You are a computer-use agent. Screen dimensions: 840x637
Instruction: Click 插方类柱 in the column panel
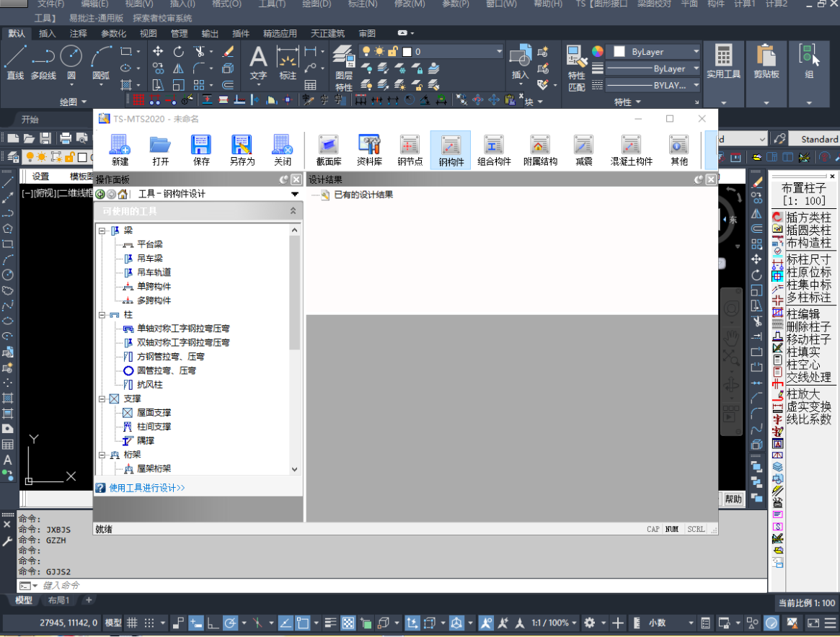pos(808,218)
